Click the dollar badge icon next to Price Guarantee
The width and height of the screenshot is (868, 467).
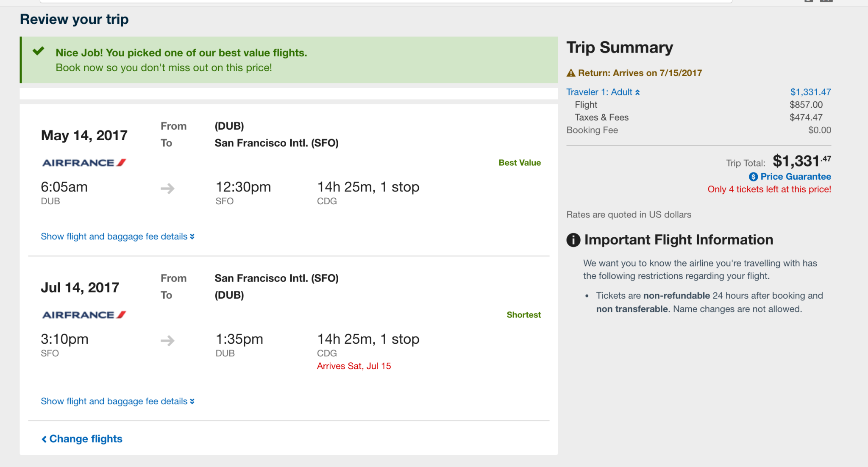753,177
